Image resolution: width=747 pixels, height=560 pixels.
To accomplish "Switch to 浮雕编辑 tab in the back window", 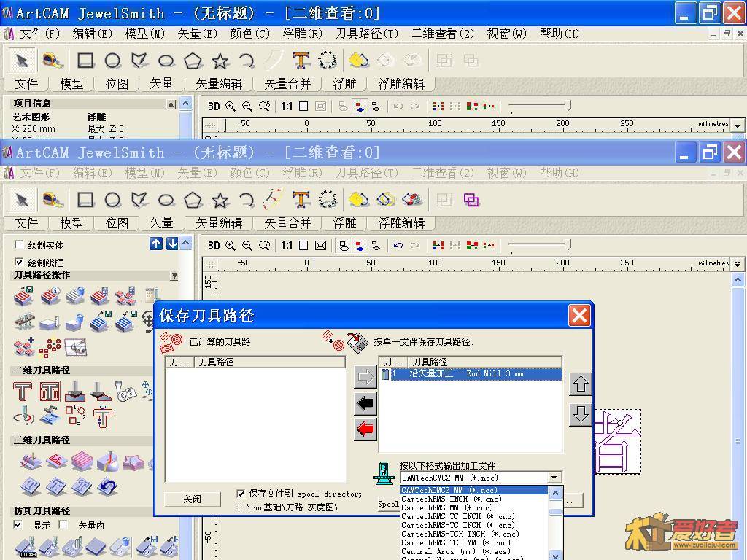I will [401, 84].
